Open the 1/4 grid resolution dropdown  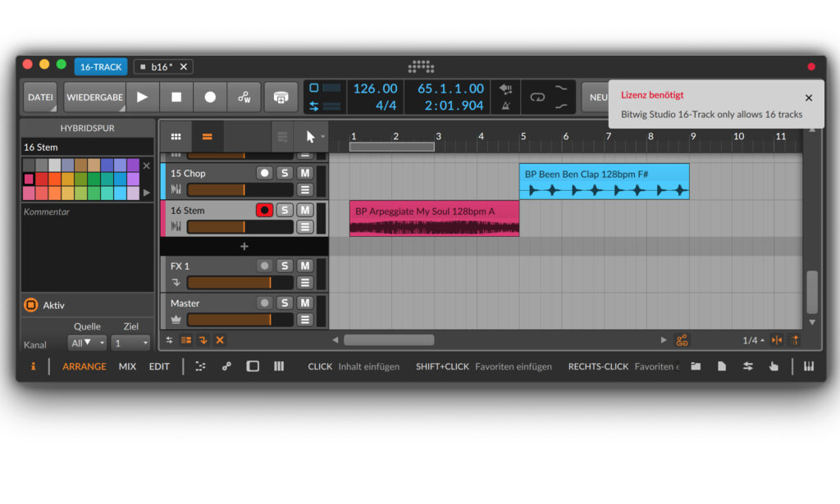[753, 340]
